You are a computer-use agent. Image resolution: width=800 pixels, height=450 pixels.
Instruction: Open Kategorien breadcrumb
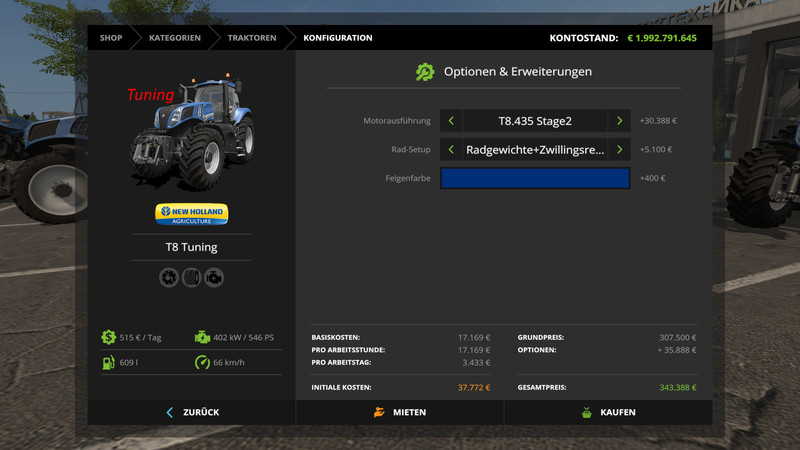(x=175, y=38)
